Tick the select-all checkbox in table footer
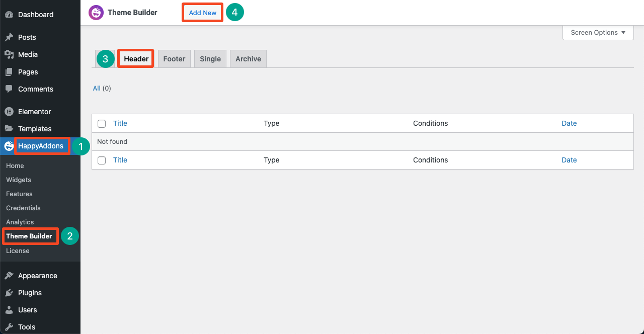 click(x=102, y=160)
